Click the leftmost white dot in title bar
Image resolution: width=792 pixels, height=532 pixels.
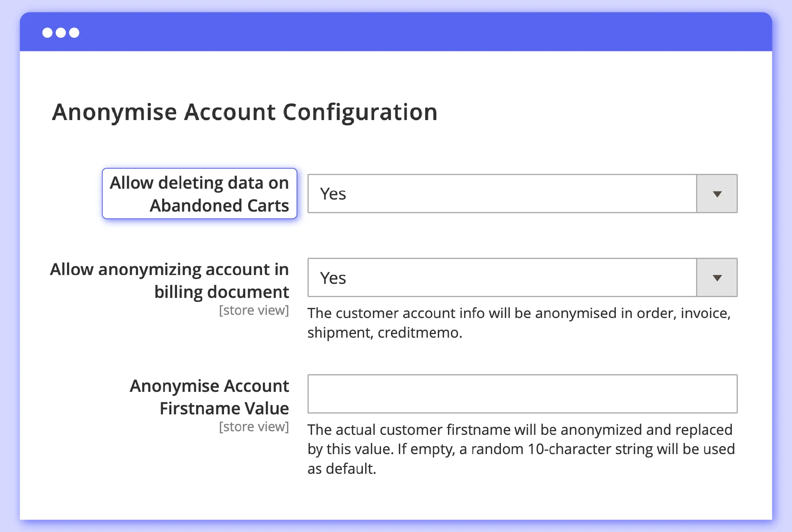[x=47, y=33]
